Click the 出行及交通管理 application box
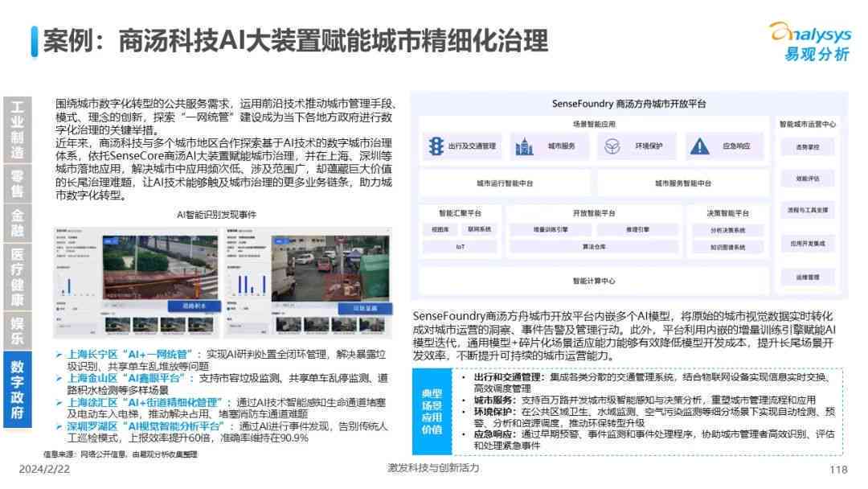 click(x=462, y=146)
